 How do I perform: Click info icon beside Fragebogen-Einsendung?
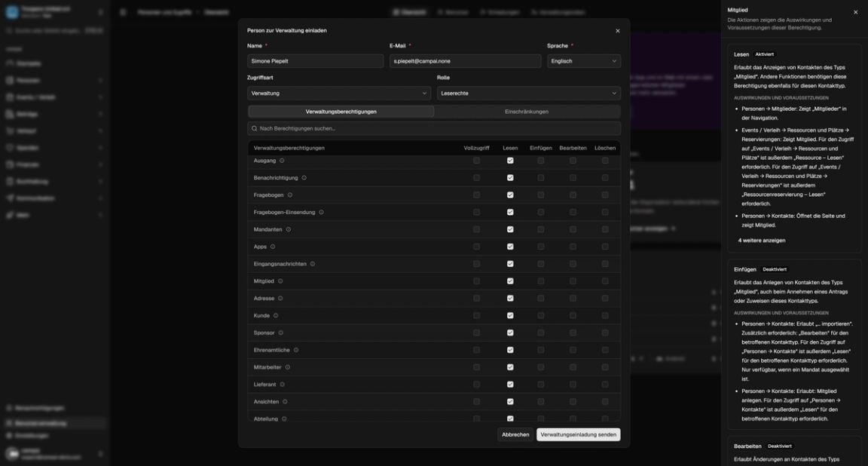pos(321,212)
